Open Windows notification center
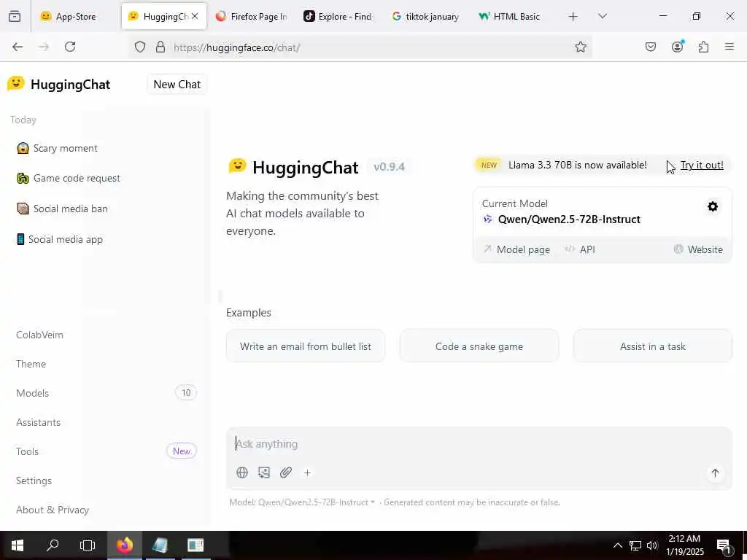 [724, 545]
